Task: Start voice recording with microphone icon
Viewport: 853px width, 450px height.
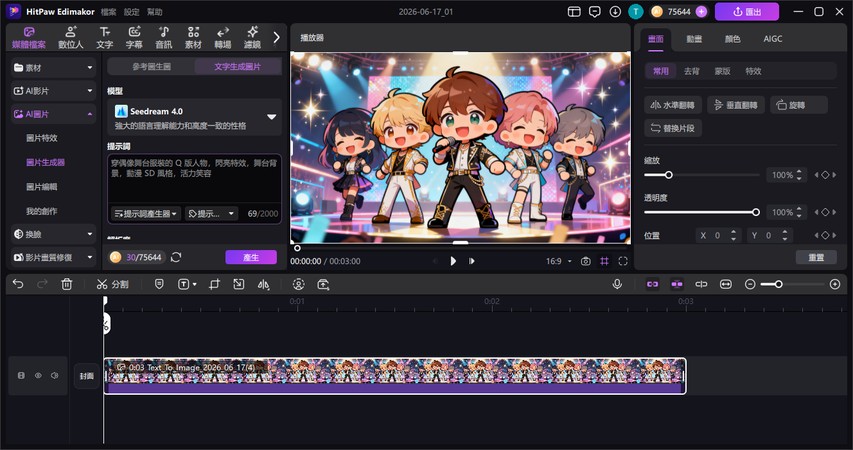Action: point(617,284)
